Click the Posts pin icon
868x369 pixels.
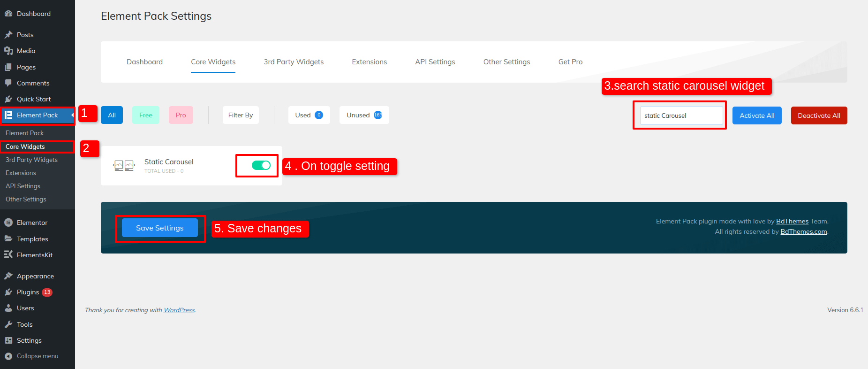(x=8, y=35)
